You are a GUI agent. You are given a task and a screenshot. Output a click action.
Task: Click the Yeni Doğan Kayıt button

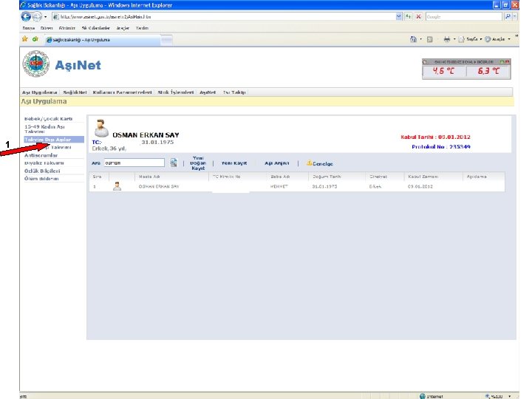coord(198,163)
